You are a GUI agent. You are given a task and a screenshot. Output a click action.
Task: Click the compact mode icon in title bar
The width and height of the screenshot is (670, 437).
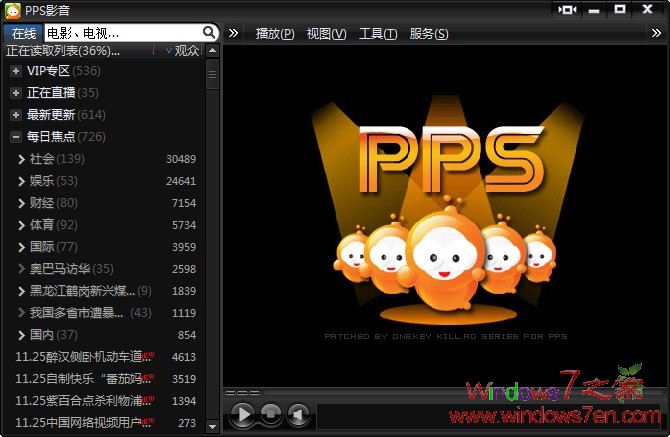point(567,9)
